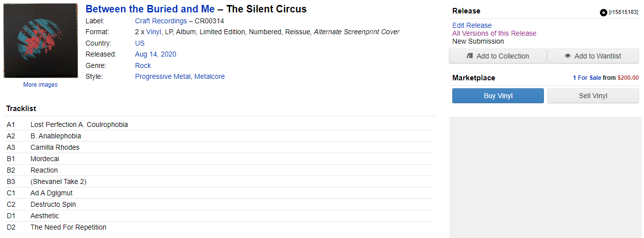Open the Rock genre link
The image size is (644, 238).
click(x=143, y=65)
